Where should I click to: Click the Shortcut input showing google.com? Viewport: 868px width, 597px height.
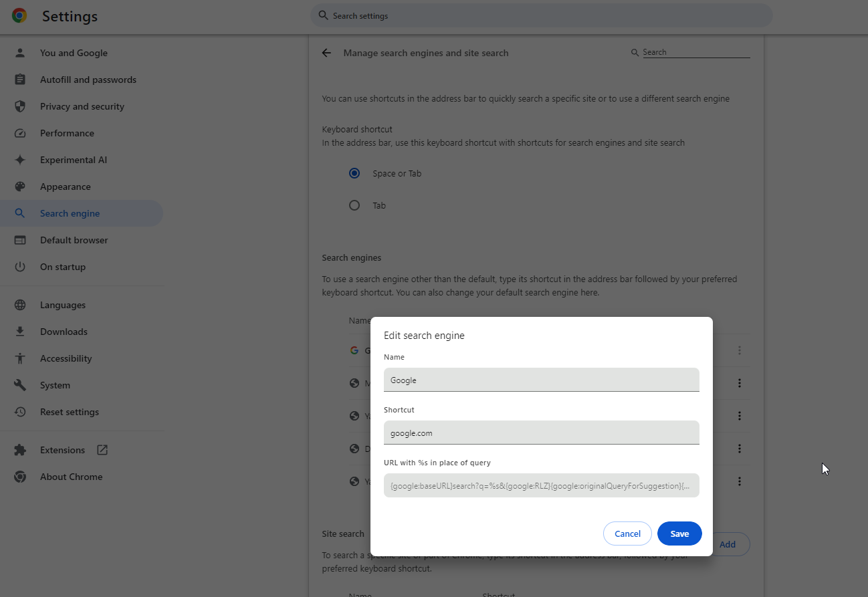click(542, 432)
